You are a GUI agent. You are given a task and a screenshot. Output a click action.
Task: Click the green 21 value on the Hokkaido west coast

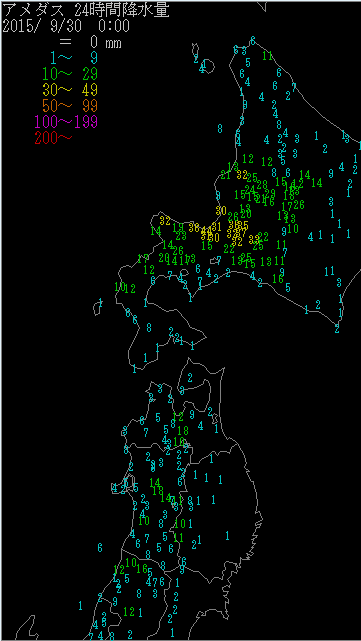point(226,175)
